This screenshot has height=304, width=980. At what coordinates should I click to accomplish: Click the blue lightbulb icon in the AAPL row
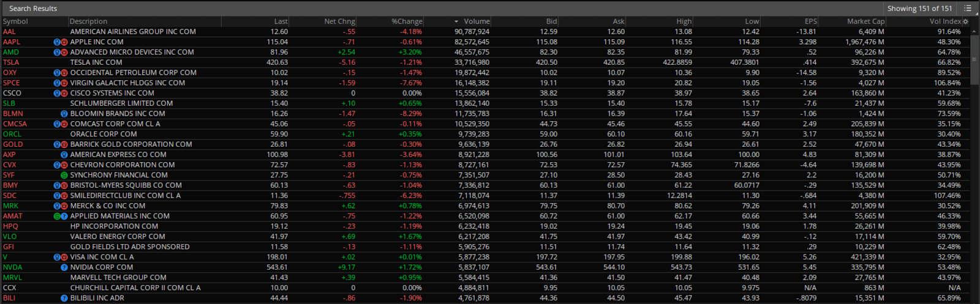point(57,42)
